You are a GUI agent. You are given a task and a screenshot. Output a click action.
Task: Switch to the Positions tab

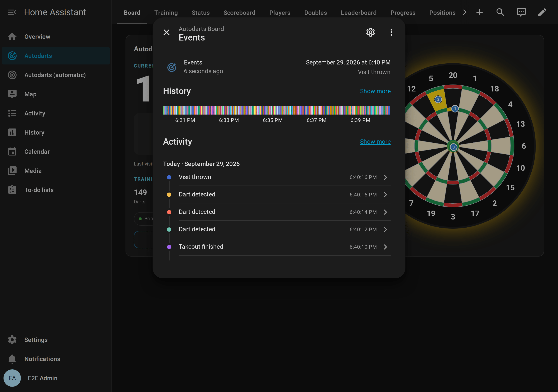442,13
